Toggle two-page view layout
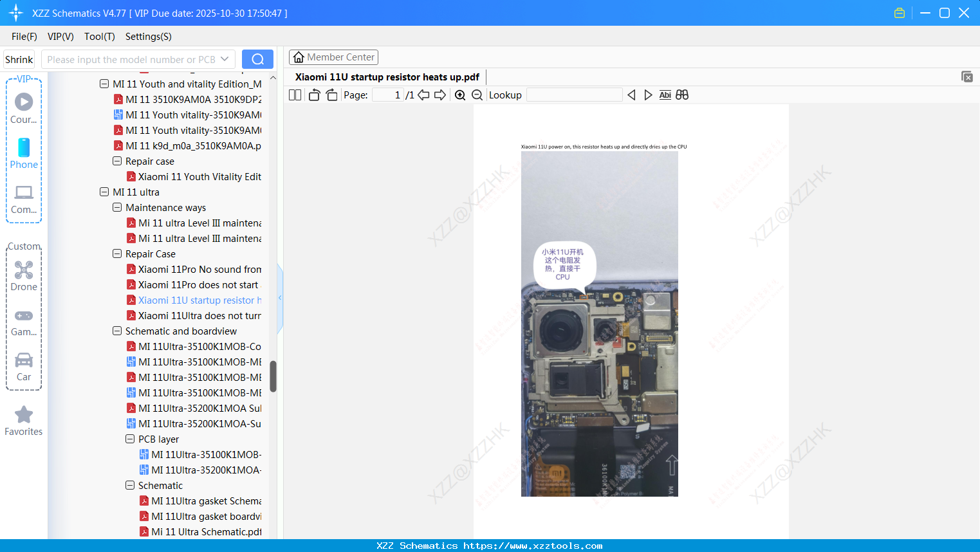Screen dimensions: 980x552 point(295,95)
